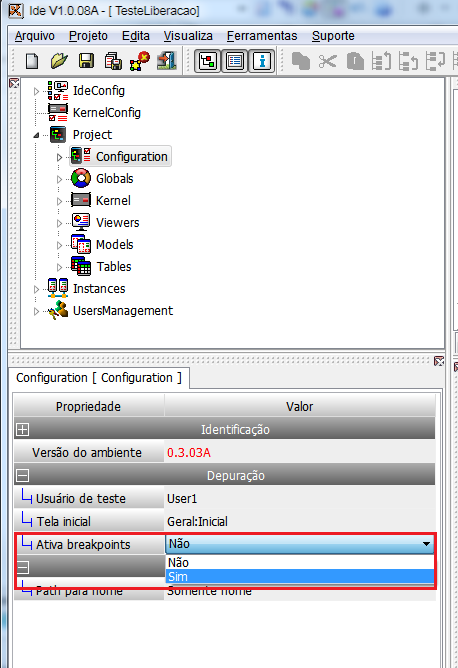Image resolution: width=458 pixels, height=668 pixels.
Task: Open the Edita menu
Action: pyautogui.click(x=136, y=36)
